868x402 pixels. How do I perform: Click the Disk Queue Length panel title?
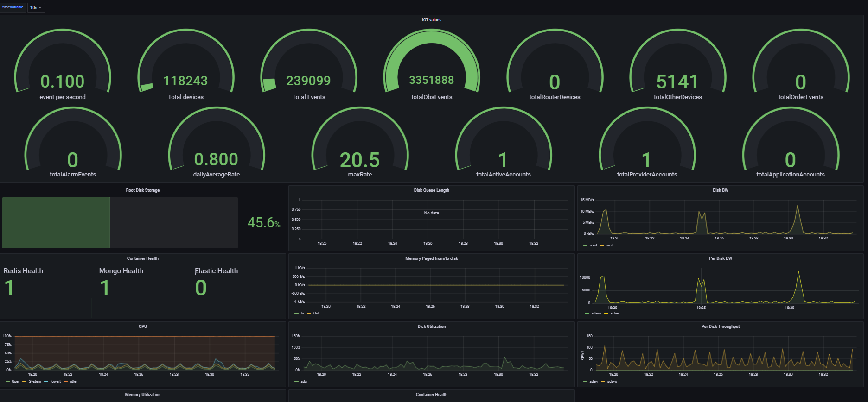(431, 190)
